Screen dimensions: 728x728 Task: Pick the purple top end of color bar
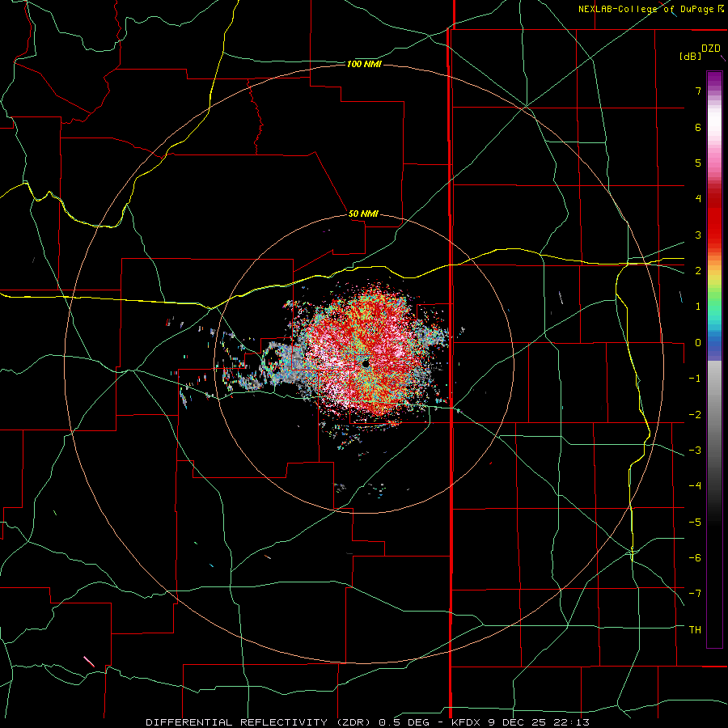pyautogui.click(x=714, y=77)
